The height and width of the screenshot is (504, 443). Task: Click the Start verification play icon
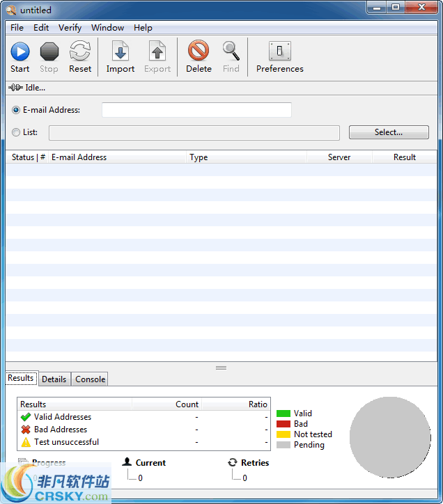[20, 52]
